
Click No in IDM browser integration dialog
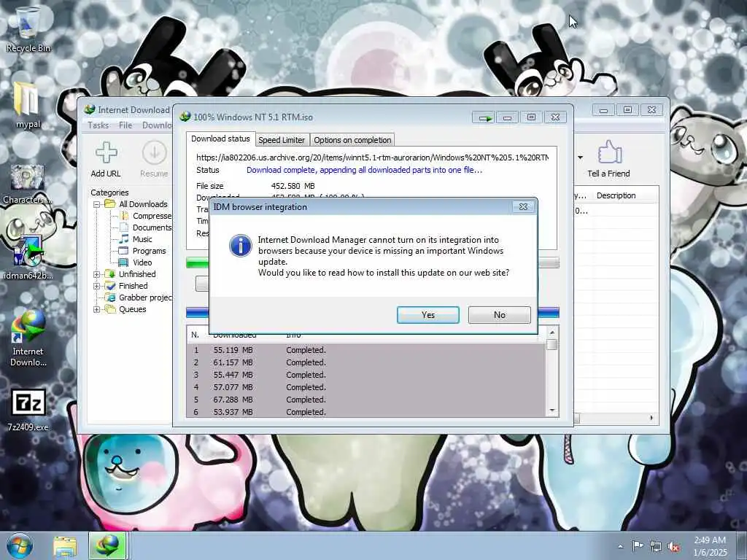point(499,315)
